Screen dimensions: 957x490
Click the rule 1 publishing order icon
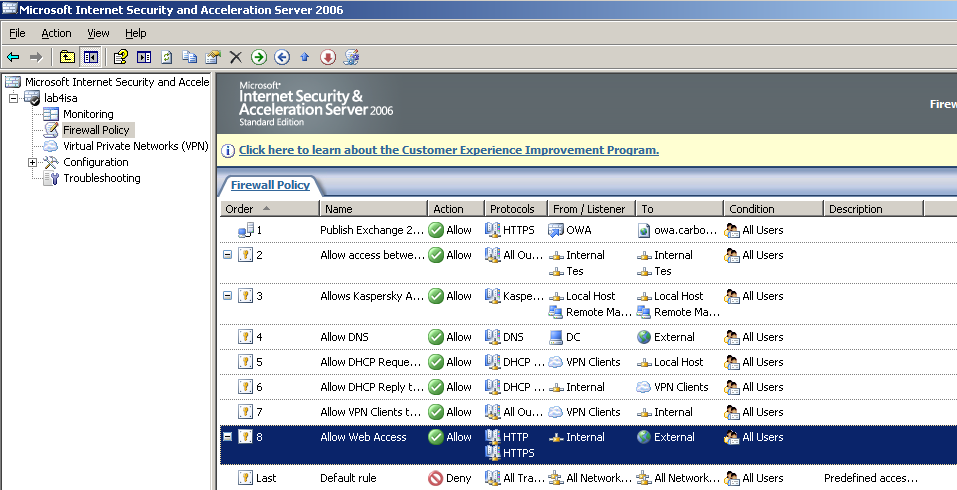(x=246, y=230)
